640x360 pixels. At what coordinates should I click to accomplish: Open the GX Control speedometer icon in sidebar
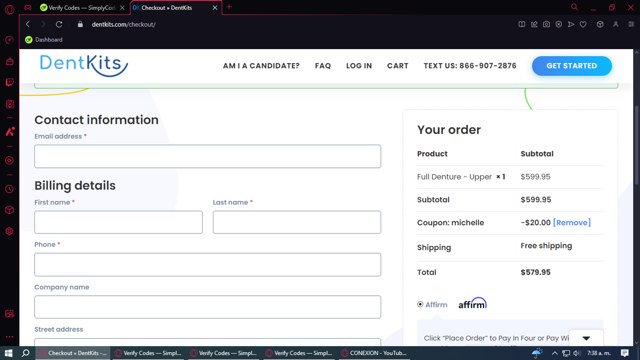(x=9, y=40)
